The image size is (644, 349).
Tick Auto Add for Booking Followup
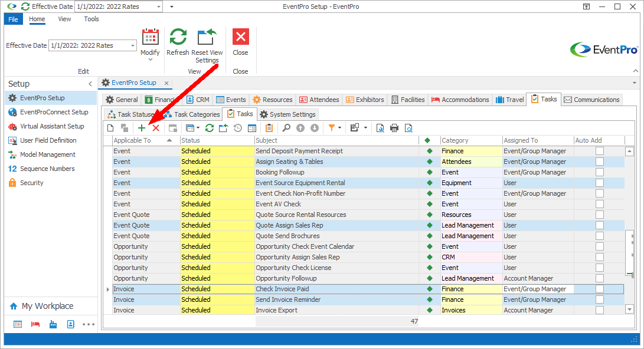[600, 172]
